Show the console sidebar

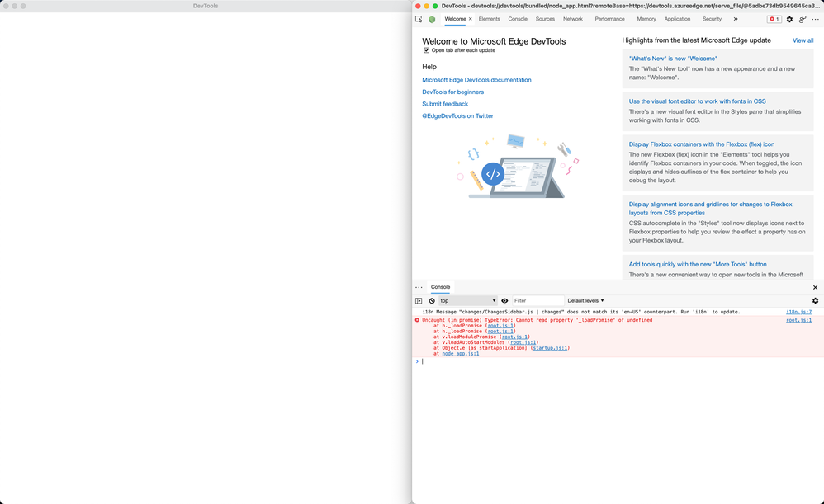[x=419, y=301]
